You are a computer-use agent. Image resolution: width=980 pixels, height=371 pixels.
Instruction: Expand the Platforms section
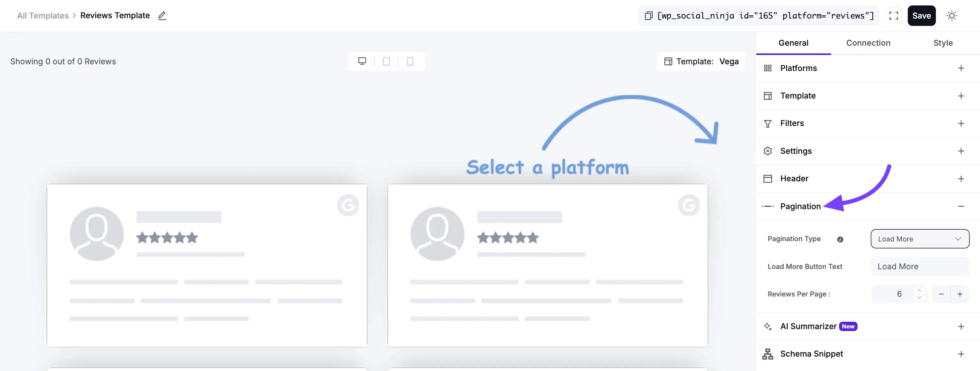click(962, 68)
